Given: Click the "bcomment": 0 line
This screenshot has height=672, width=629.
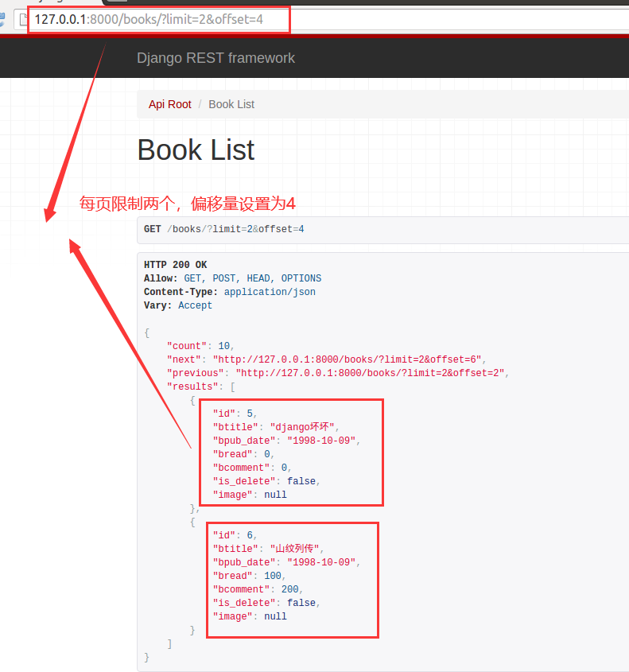Looking at the screenshot, I should coord(252,468).
